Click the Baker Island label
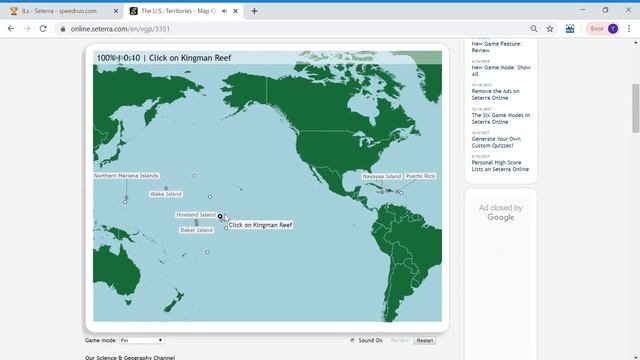This screenshot has width=640, height=360. [196, 230]
